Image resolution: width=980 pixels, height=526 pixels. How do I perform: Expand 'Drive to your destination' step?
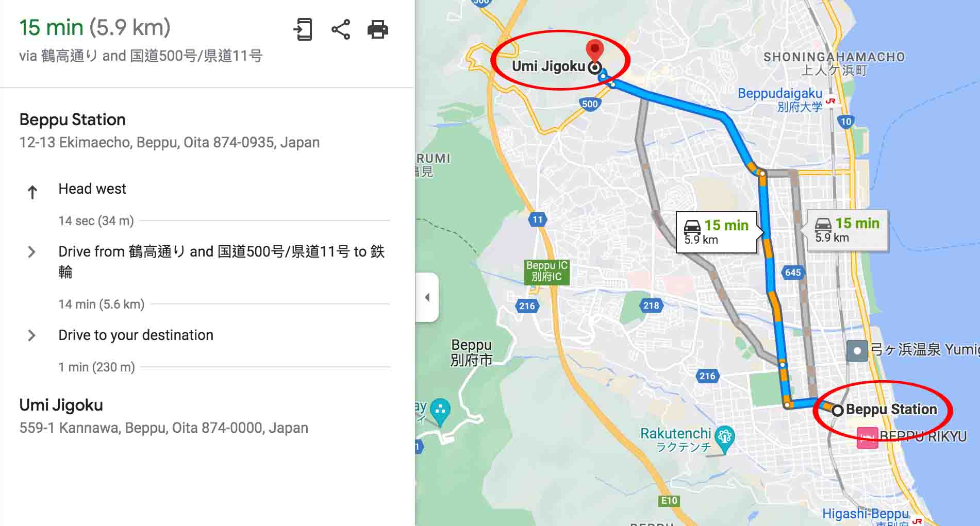31,335
